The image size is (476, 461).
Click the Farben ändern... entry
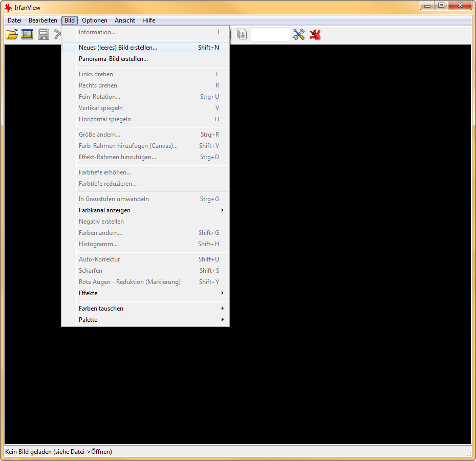click(x=145, y=233)
